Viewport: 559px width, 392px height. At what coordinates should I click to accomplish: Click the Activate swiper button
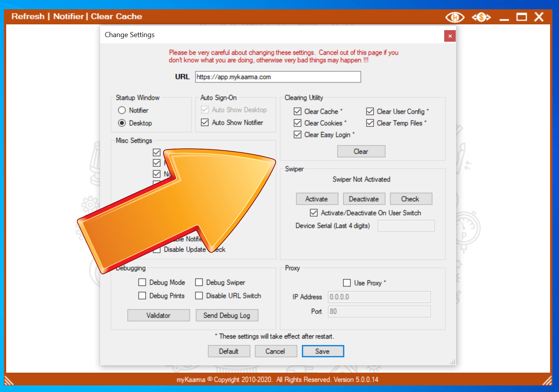317,199
